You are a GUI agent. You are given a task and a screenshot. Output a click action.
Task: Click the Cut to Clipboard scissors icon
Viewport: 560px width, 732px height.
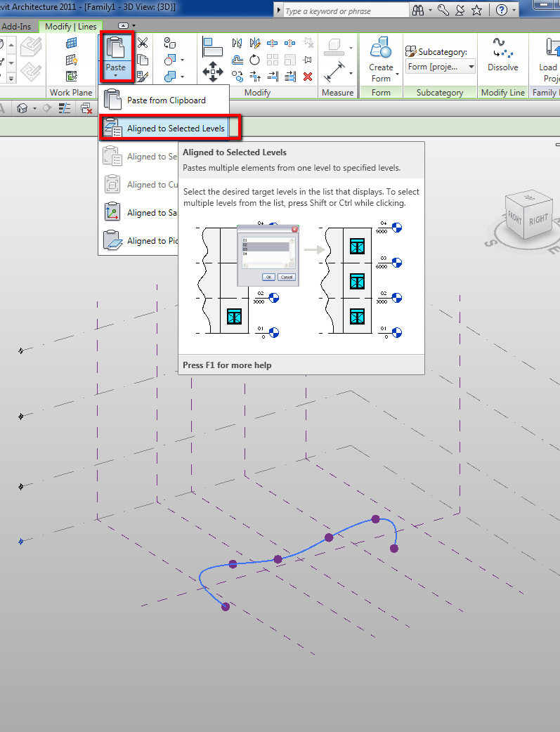tap(143, 43)
